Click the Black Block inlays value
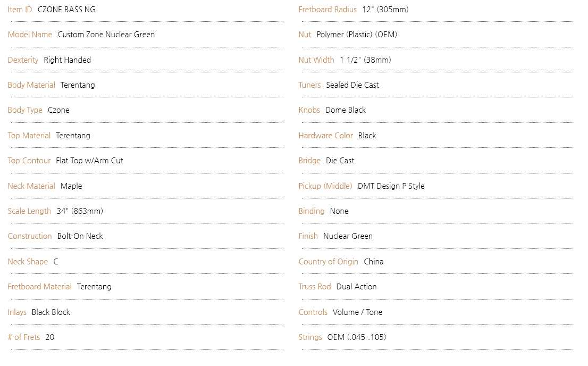The width and height of the screenshot is (588, 366). point(51,312)
